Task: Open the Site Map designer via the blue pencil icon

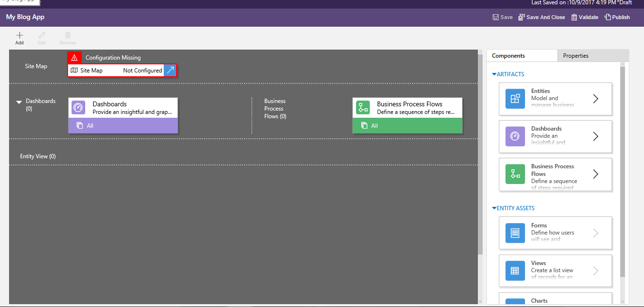Action: pyautogui.click(x=170, y=70)
